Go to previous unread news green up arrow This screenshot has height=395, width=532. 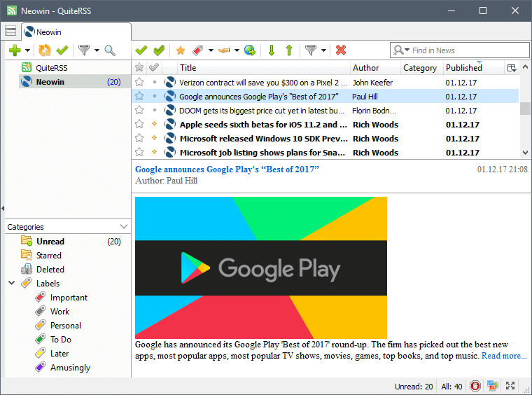289,50
